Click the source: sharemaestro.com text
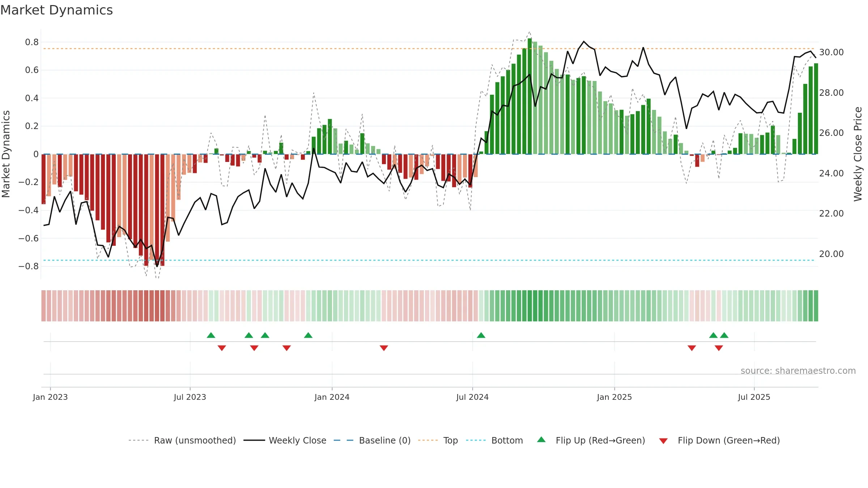The image size is (868, 488). (x=798, y=371)
